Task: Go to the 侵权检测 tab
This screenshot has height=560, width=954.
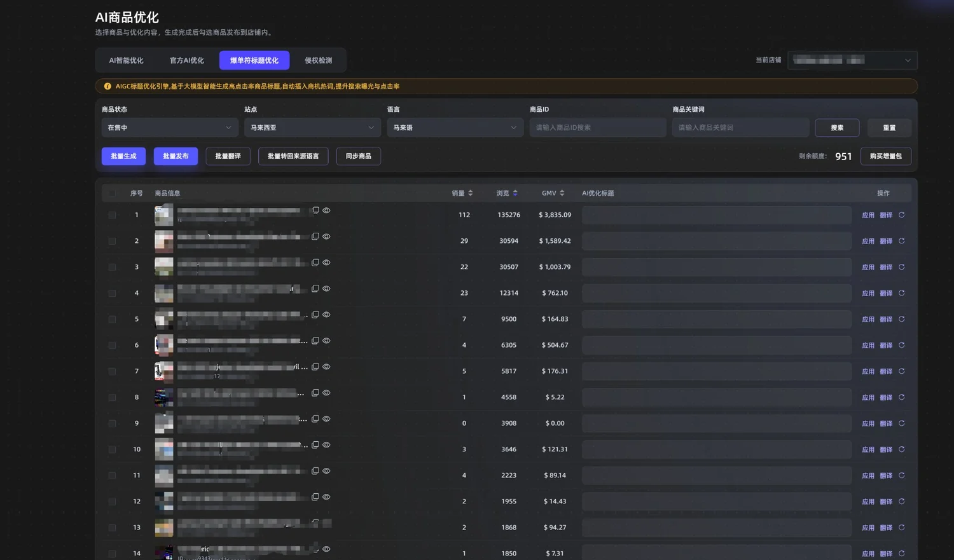Action: pos(318,60)
